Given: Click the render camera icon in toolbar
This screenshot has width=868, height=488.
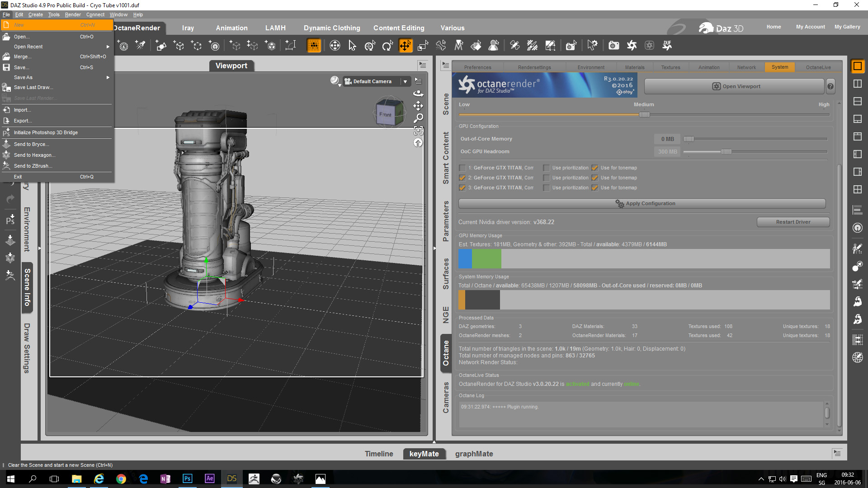Looking at the screenshot, I should (x=613, y=46).
